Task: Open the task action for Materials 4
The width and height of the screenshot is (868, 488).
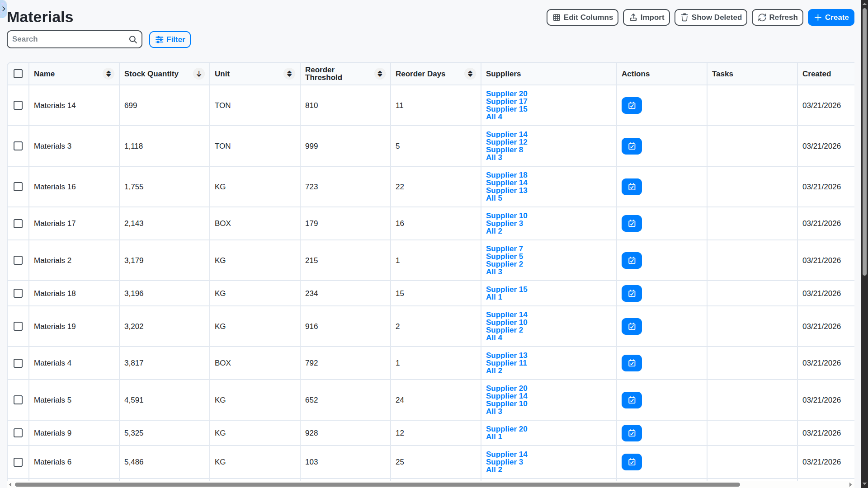Action: [631, 363]
